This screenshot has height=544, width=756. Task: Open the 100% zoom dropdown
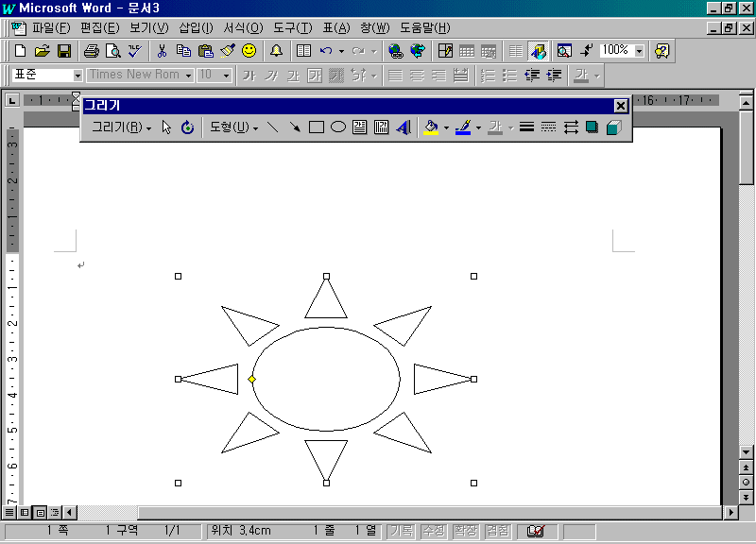pos(640,51)
